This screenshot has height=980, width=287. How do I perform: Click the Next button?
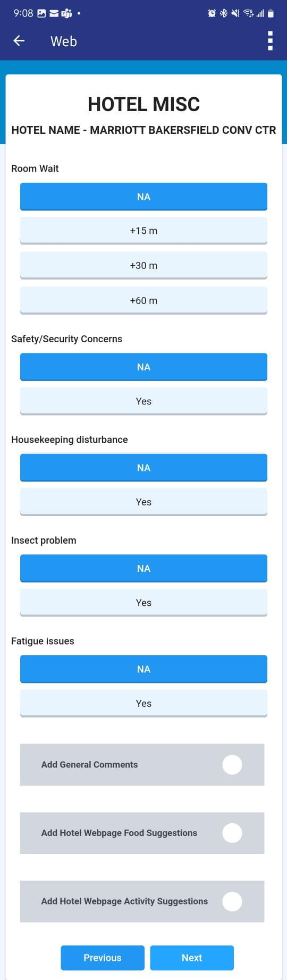(x=192, y=958)
